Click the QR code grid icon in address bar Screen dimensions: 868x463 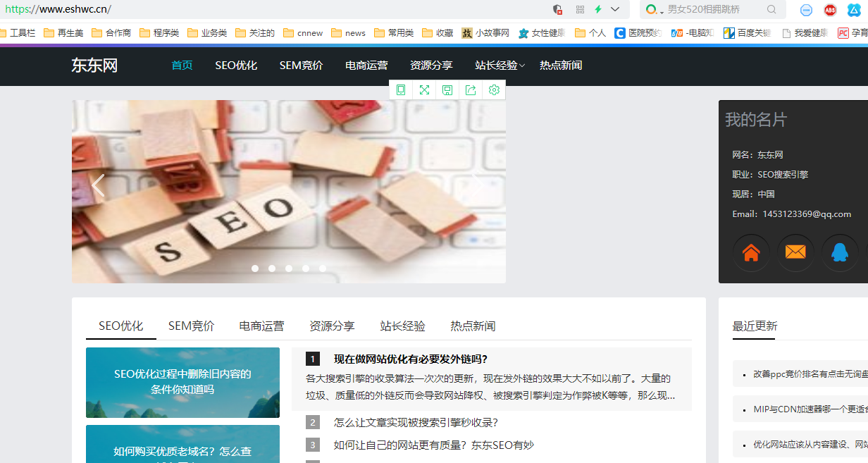point(580,9)
